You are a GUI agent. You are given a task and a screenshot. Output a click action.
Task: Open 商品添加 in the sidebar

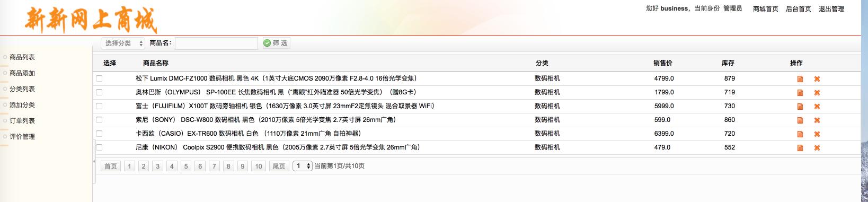[x=22, y=73]
